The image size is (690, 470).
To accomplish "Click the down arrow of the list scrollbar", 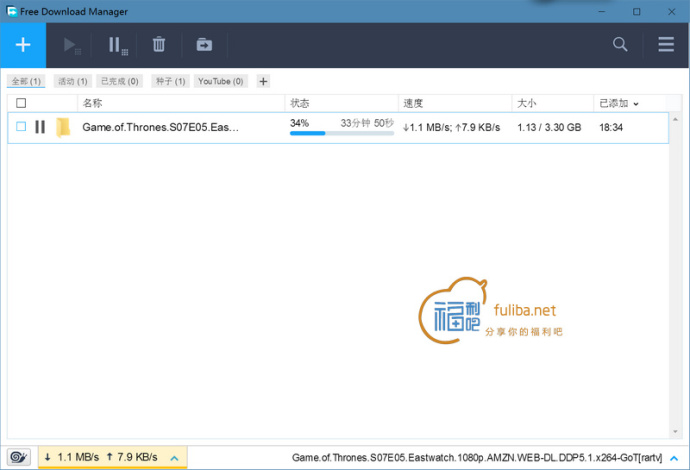I will [x=675, y=431].
